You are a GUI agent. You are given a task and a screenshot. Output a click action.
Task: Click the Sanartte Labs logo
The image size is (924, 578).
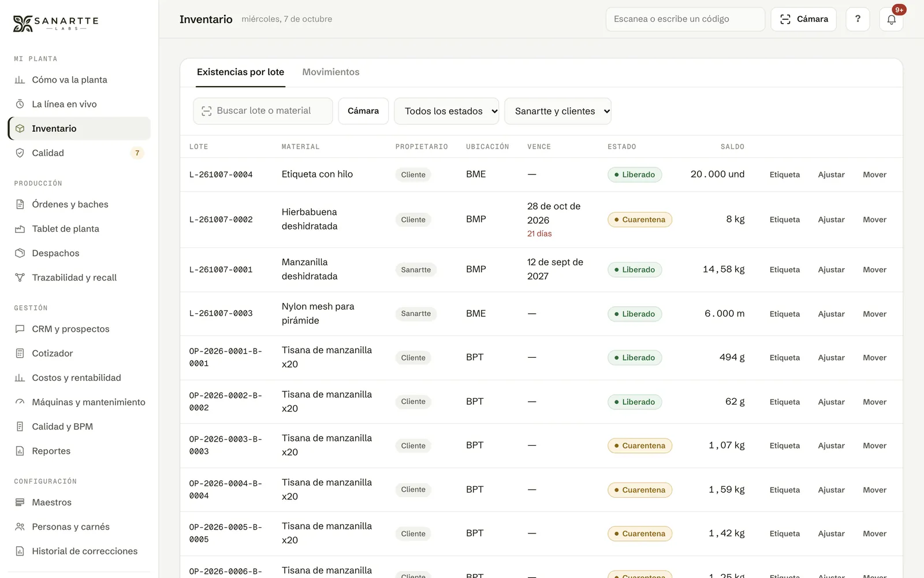point(56,23)
